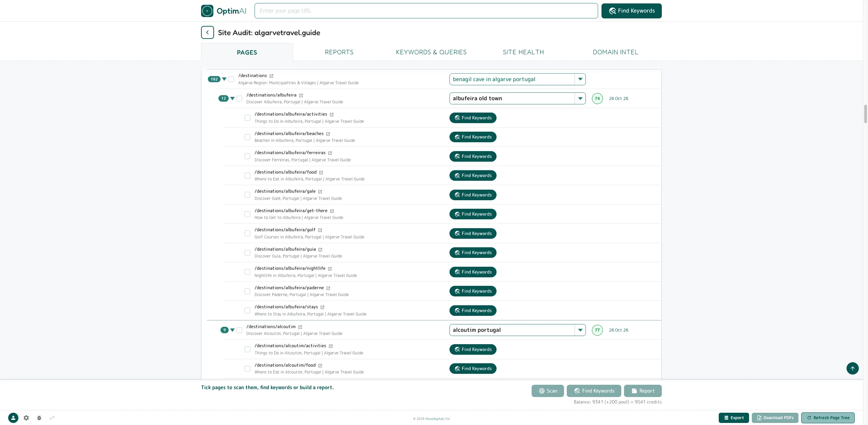Click the bug report icon
Image resolution: width=868 pixels, height=425 pixels.
pos(39,418)
